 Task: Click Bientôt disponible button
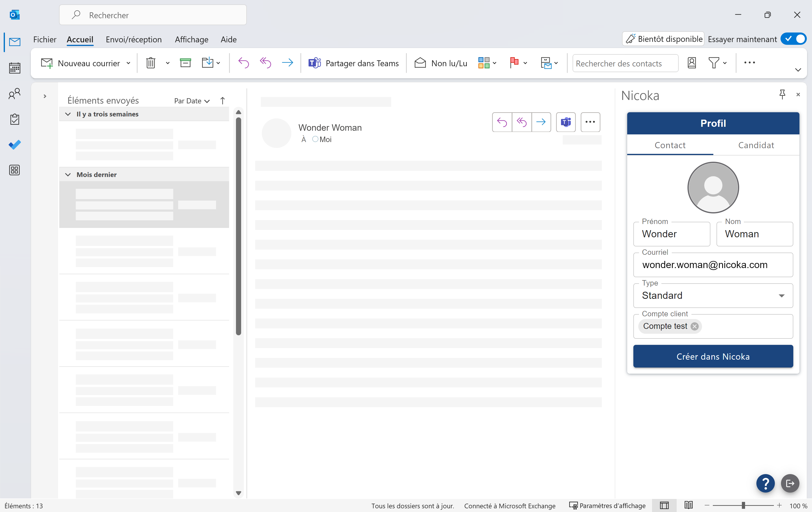(x=664, y=39)
